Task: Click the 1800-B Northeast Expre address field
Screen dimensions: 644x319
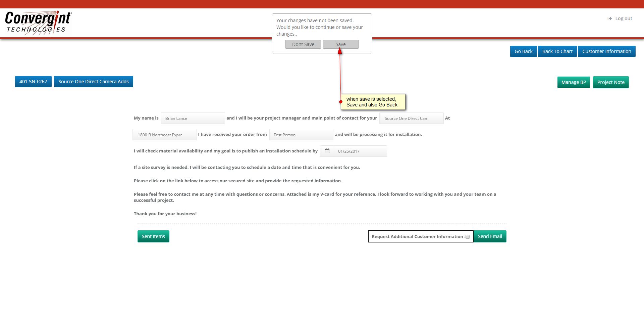Action: coord(165,135)
